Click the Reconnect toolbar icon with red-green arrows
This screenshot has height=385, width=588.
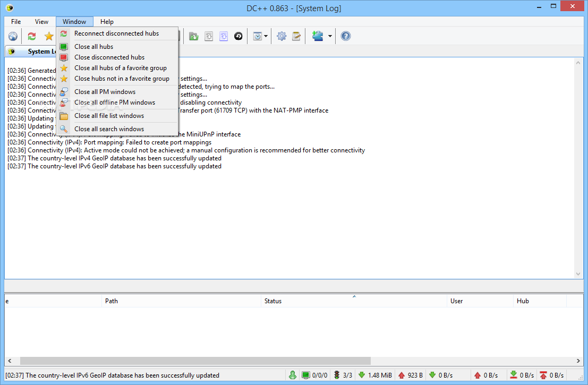tap(32, 36)
